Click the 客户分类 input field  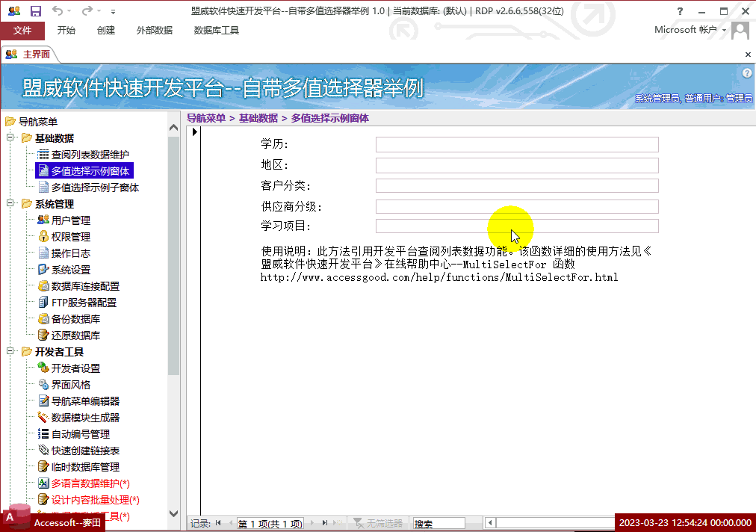point(517,186)
